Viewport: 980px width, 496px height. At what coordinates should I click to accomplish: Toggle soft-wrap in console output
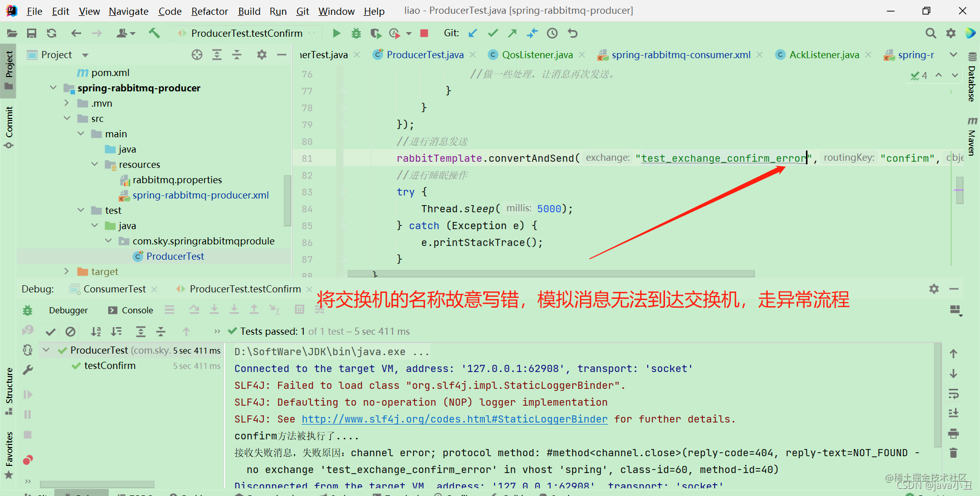(953, 394)
